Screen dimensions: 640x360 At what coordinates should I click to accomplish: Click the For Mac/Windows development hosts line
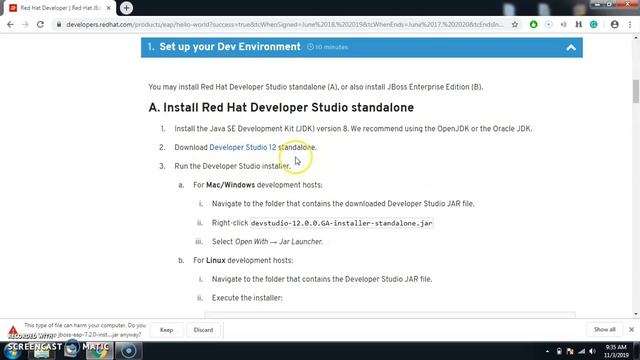[258, 185]
